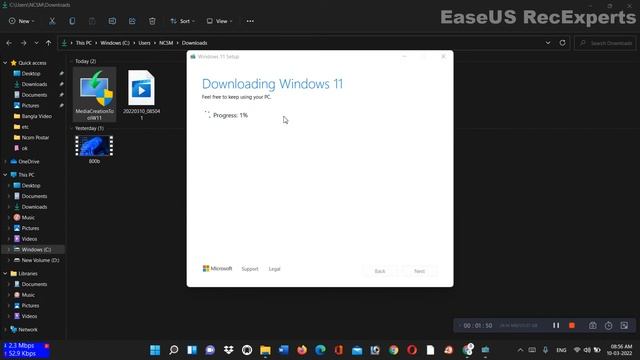The image size is (640, 360).
Task: Click the microphone icon in system tray
Action: click(545, 350)
